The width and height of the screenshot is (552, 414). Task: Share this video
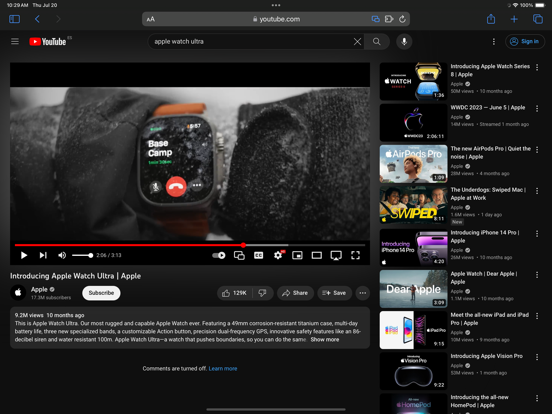click(x=295, y=293)
